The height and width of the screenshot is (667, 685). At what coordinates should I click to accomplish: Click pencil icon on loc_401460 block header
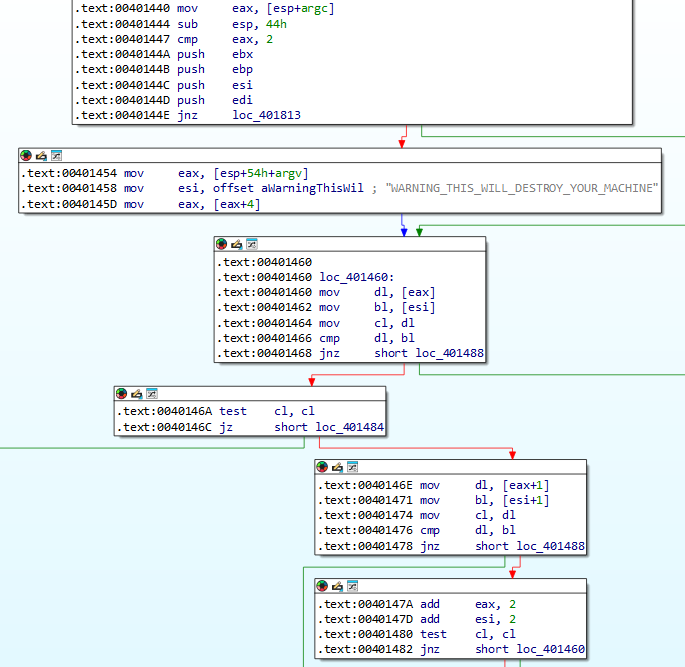coord(237,244)
